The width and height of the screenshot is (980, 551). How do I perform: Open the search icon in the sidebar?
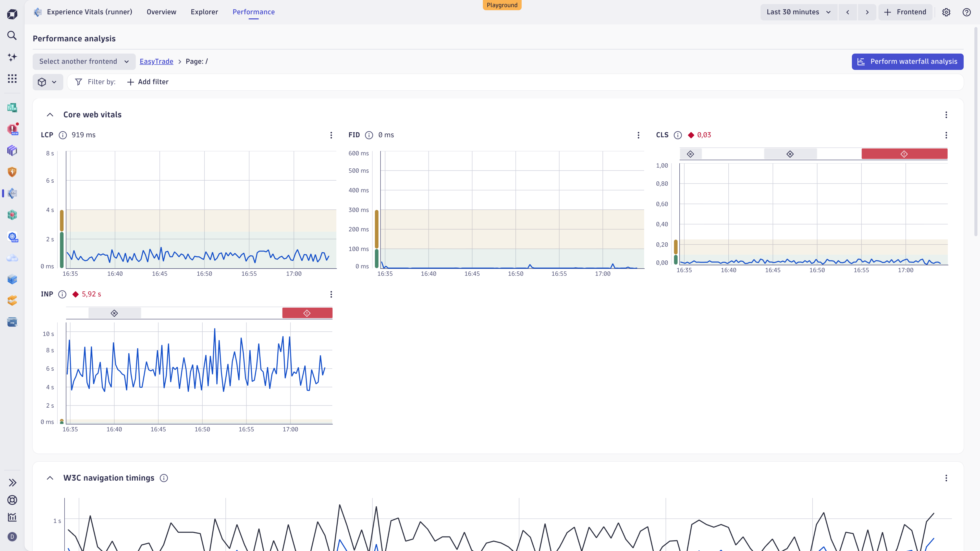[12, 35]
